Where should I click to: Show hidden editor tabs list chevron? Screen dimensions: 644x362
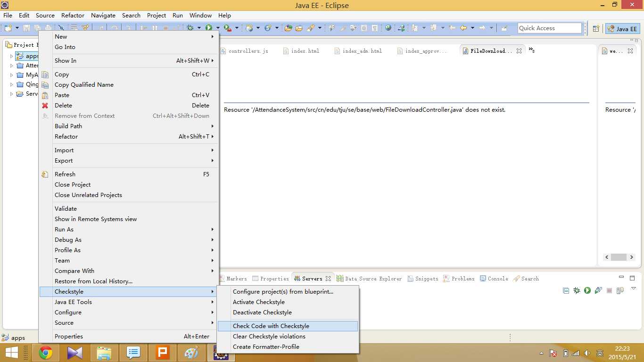[x=531, y=50]
